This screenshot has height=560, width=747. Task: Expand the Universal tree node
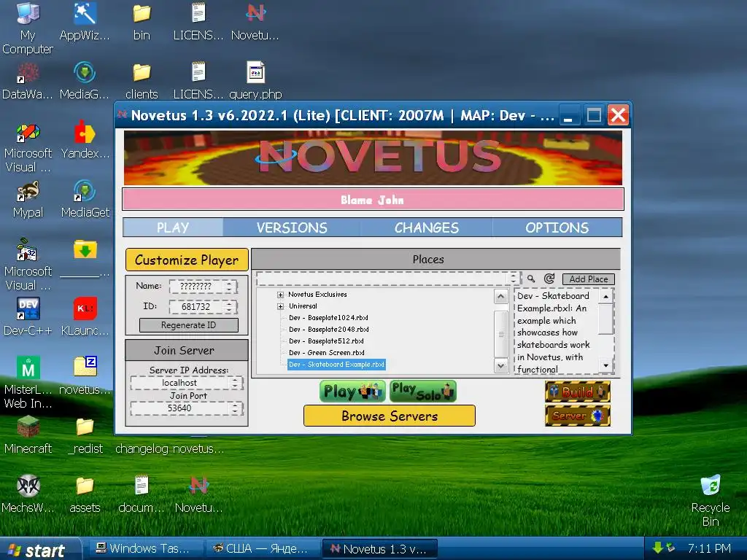[281, 306]
